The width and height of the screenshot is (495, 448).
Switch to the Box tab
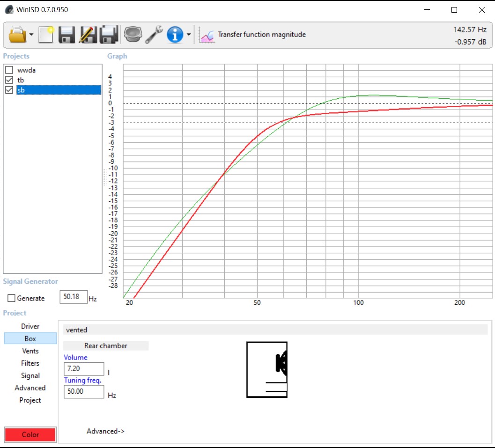pyautogui.click(x=30, y=338)
